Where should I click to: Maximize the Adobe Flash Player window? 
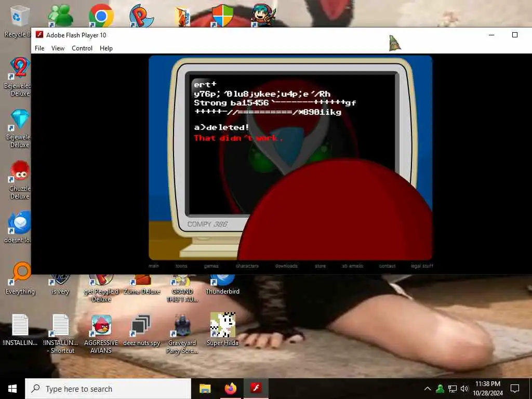[x=515, y=35]
